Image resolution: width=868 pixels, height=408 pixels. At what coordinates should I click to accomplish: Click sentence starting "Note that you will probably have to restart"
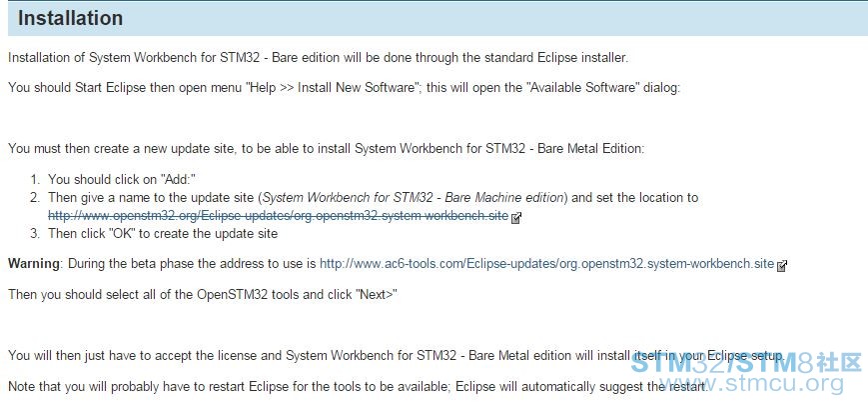359,386
